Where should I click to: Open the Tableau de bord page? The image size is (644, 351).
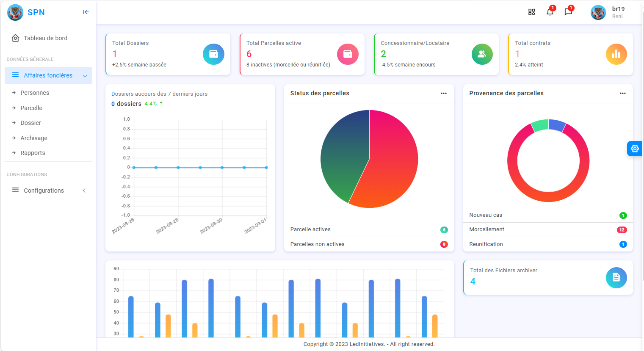pos(45,38)
